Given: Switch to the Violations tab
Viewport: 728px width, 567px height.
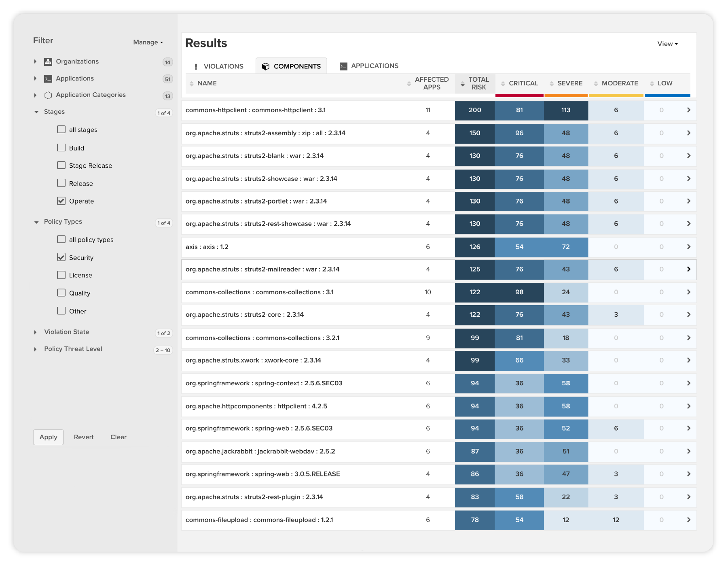Looking at the screenshot, I should coord(219,66).
